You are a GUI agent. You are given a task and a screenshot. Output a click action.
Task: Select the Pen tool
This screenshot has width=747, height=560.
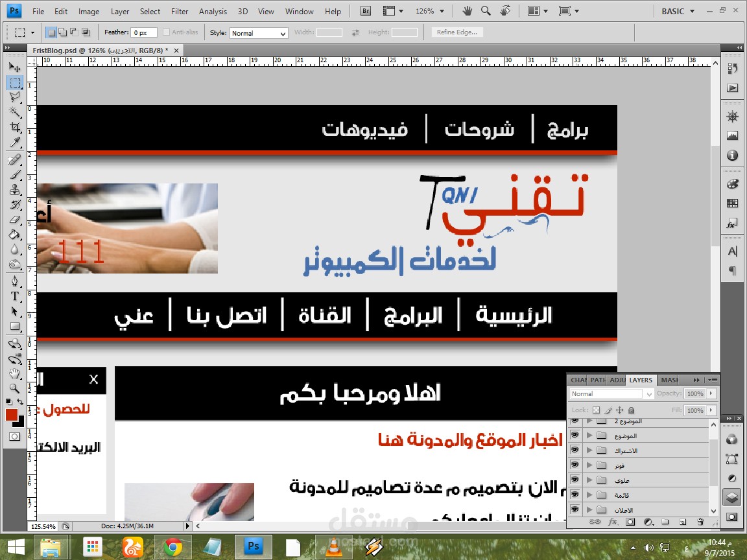point(15,281)
